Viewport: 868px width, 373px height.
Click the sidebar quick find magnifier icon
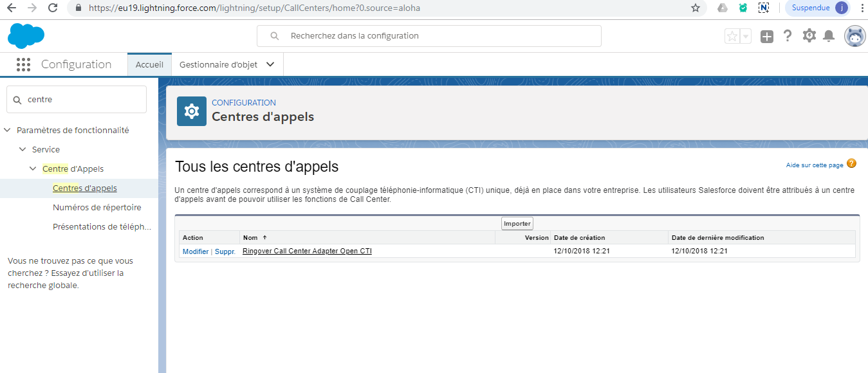[x=17, y=100]
